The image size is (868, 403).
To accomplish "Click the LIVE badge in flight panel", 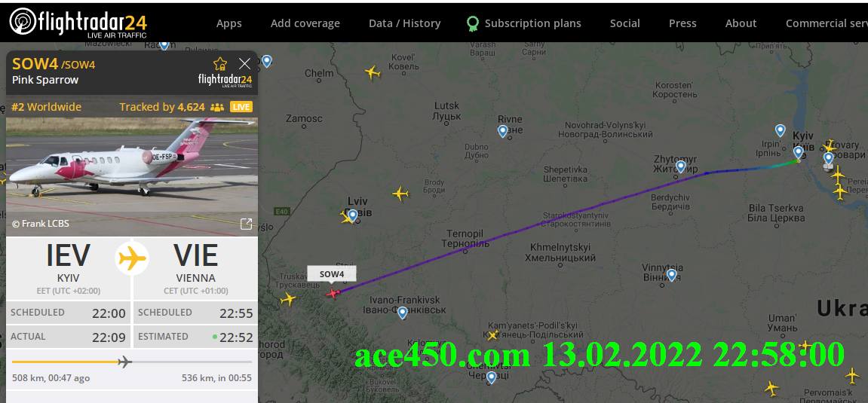I will pos(241,107).
